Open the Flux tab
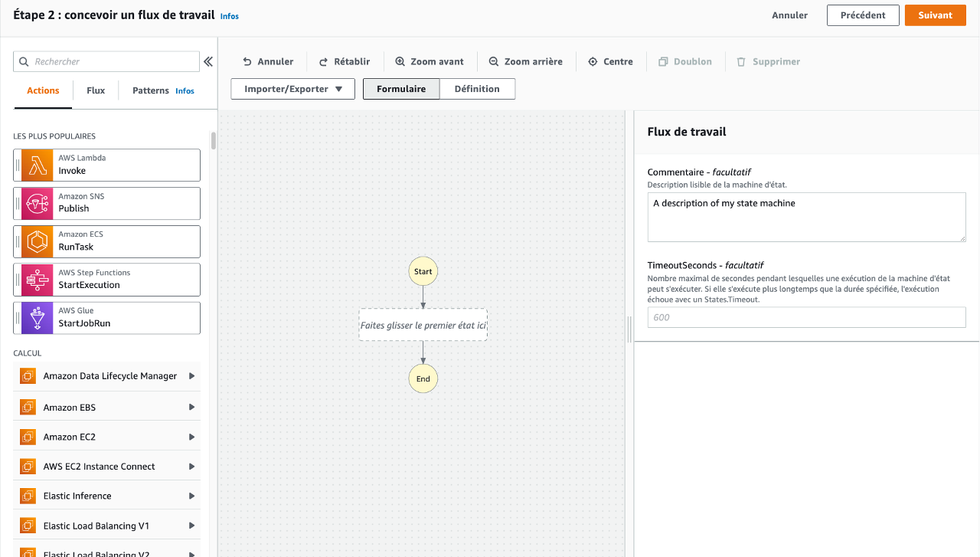The height and width of the screenshot is (557, 980). 96,90
